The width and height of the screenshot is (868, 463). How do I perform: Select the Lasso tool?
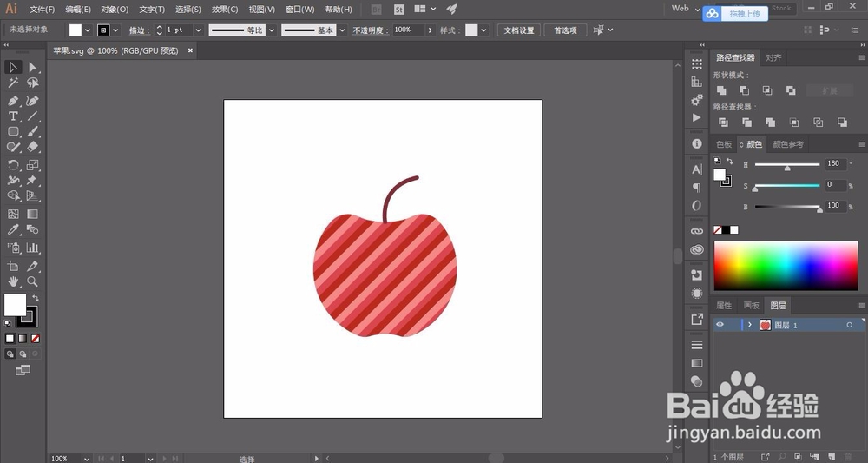(x=33, y=83)
